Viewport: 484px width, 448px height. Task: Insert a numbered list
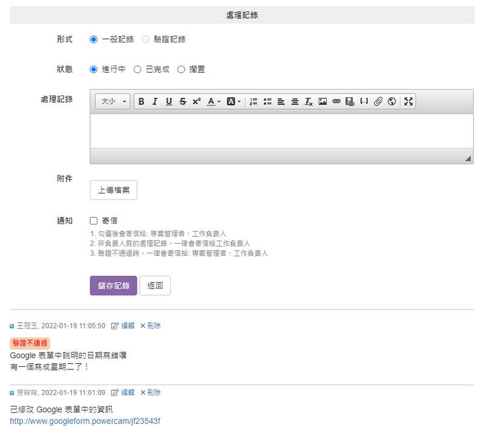[253, 102]
